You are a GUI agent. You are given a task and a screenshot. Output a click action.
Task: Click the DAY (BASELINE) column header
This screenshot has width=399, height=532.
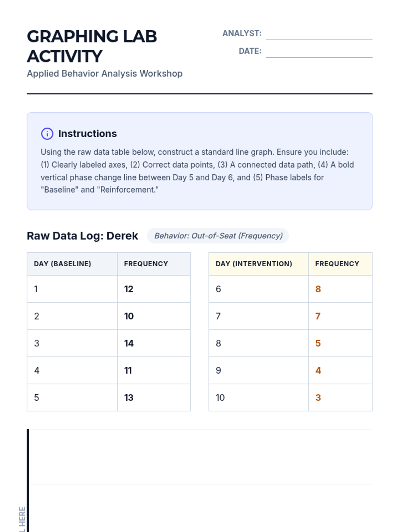[63, 264]
